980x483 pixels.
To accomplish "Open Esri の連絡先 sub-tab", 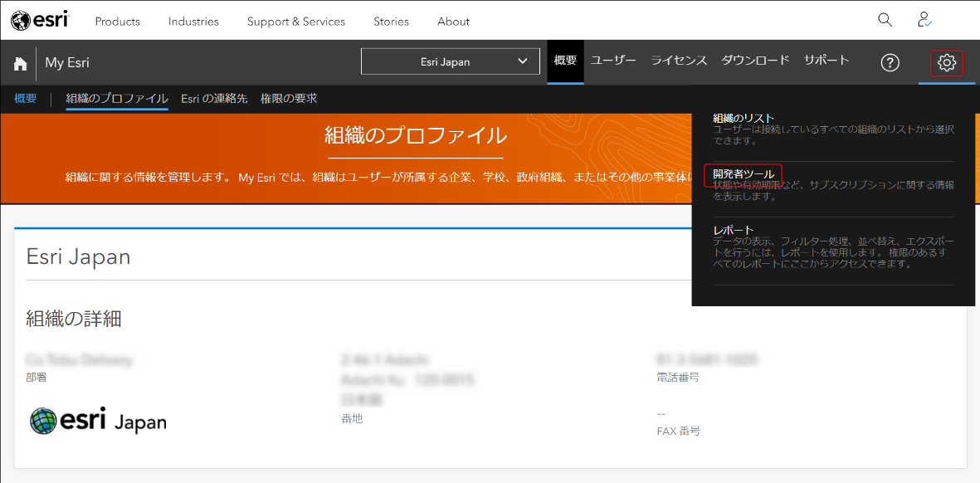I will (x=214, y=98).
